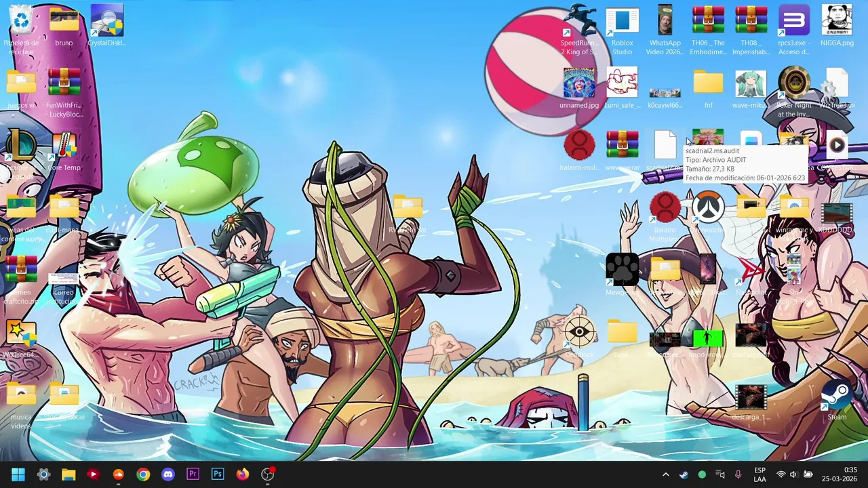This screenshot has height=488, width=868.
Task: Launch Flashpoint shortcut
Action: click(x=751, y=275)
